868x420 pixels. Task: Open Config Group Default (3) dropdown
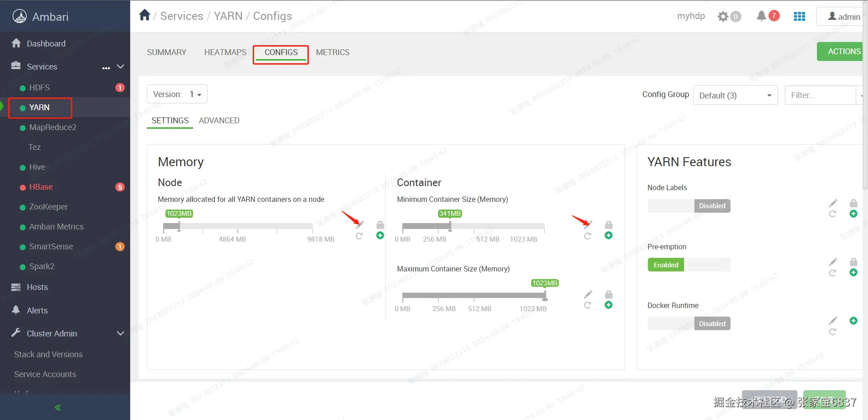736,95
